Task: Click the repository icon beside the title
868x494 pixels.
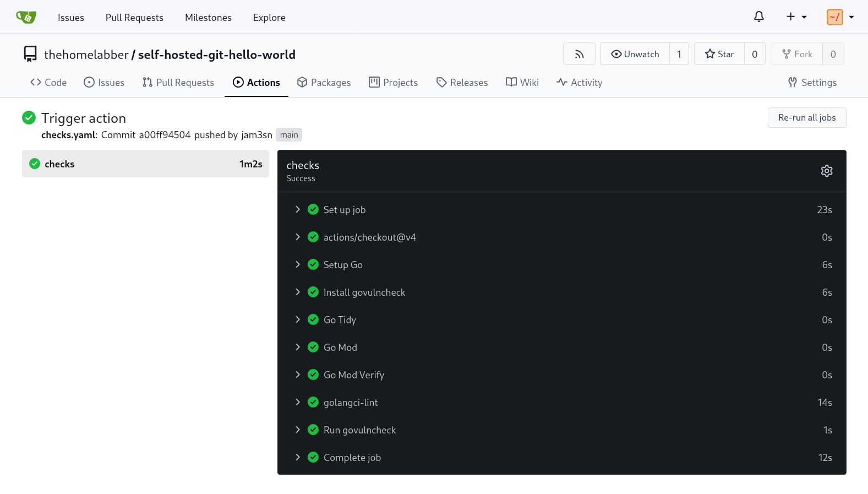Action: tap(30, 54)
